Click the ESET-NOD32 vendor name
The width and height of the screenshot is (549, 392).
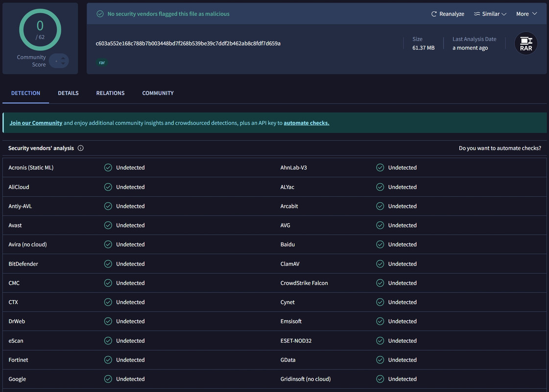[x=296, y=341]
